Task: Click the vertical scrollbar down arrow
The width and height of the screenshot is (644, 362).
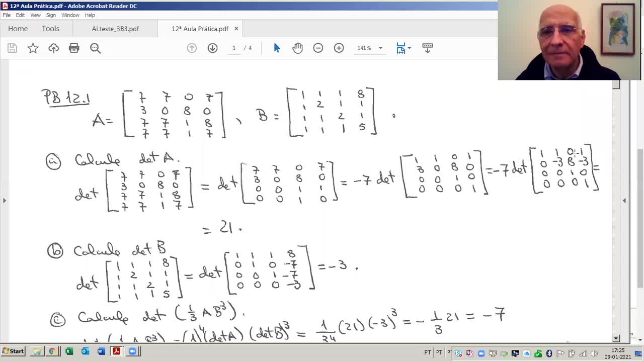Action: point(616,338)
